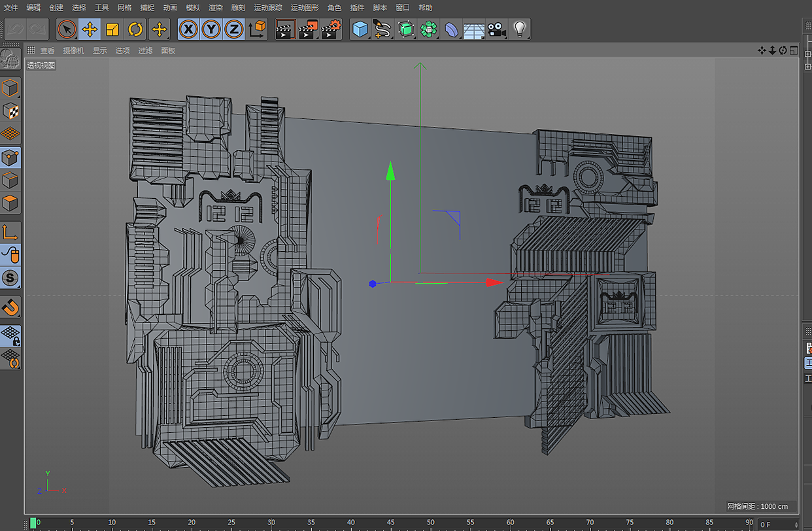Open viewport 面板 menu
The width and height of the screenshot is (812, 531).
168,50
